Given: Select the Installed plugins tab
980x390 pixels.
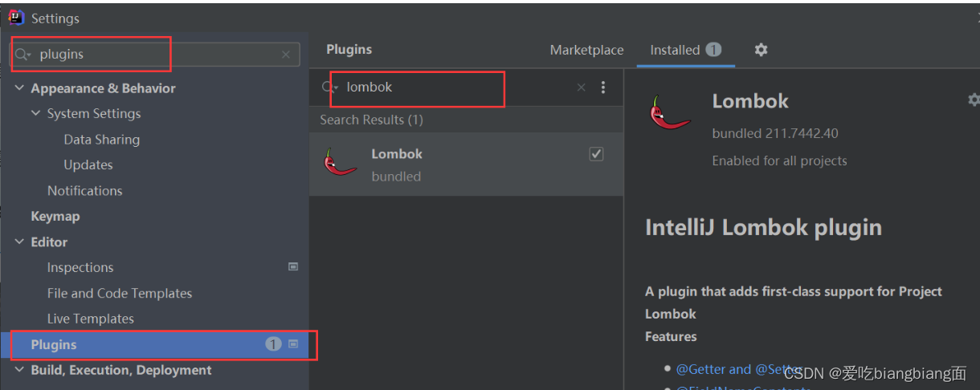Looking at the screenshot, I should tap(675, 50).
